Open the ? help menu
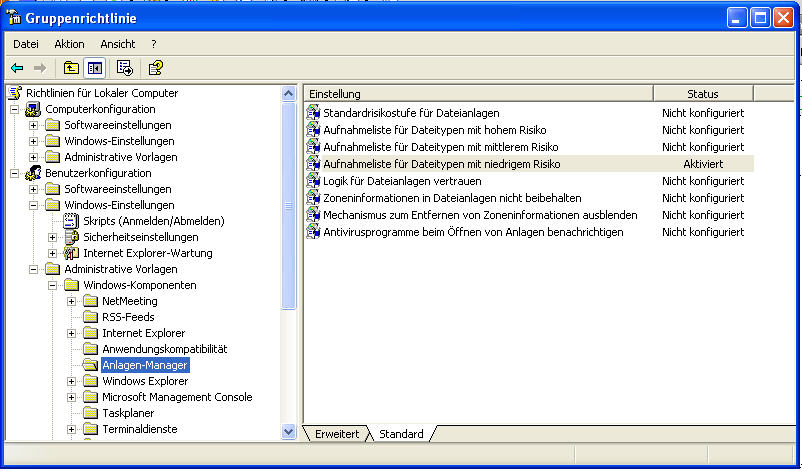The height and width of the screenshot is (471, 802). tap(153, 44)
